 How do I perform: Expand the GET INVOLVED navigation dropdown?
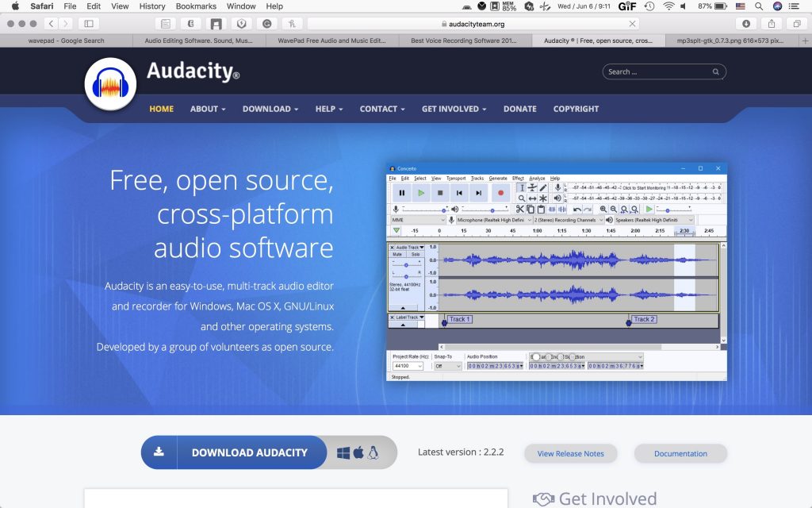pos(454,109)
